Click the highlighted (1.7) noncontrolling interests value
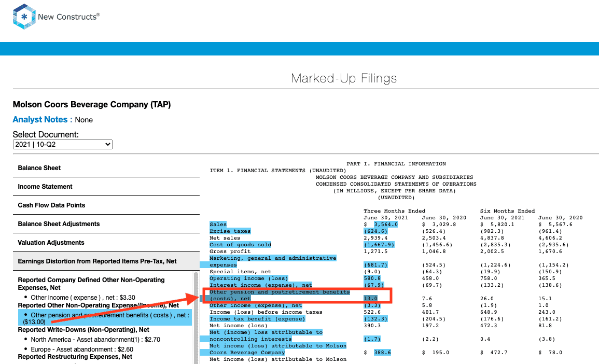599x364 pixels. pyautogui.click(x=372, y=339)
